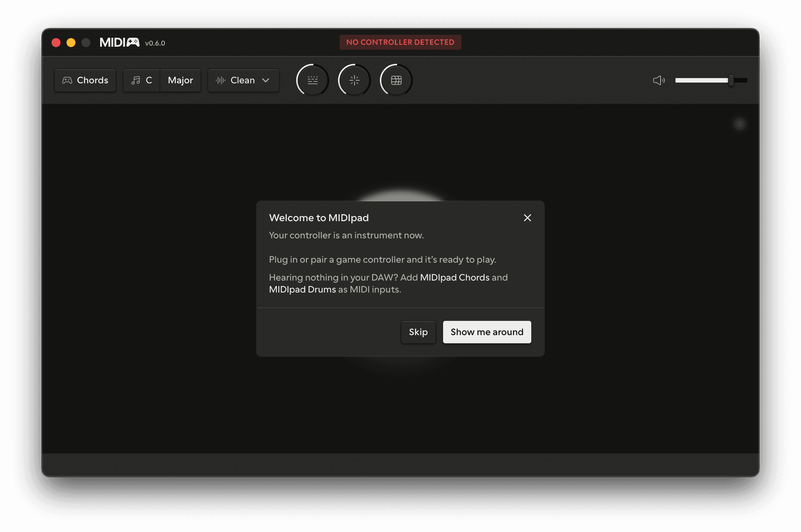Close the window with the red button
801x532 pixels.
click(x=56, y=43)
